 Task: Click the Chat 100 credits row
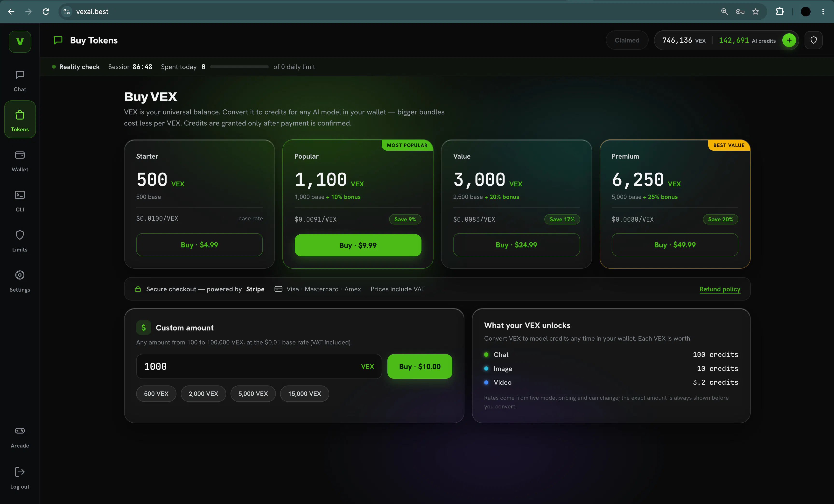tap(611, 354)
